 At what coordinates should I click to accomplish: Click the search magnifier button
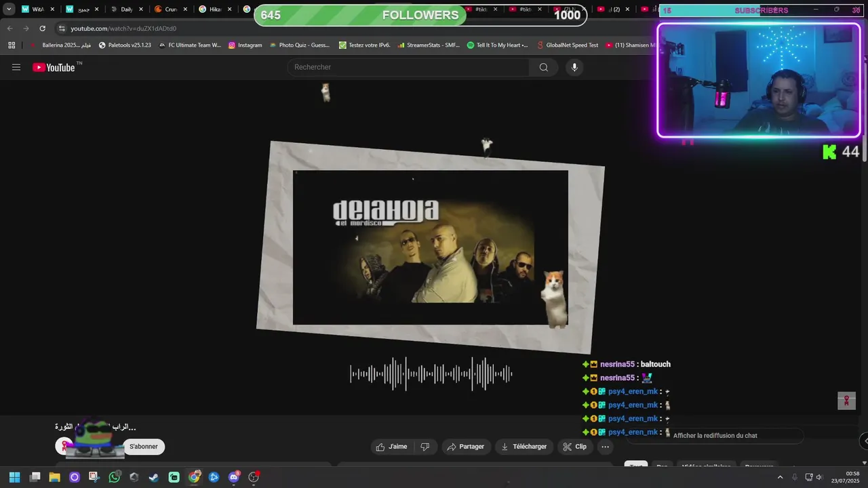544,67
